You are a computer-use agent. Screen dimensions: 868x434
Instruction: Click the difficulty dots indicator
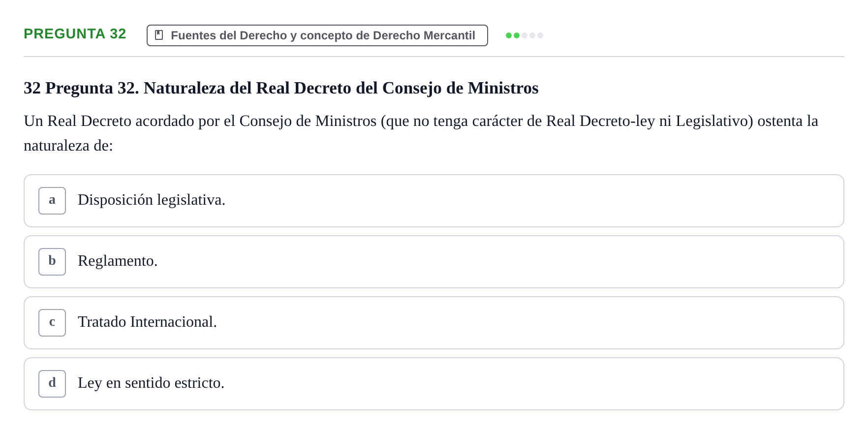tap(525, 35)
